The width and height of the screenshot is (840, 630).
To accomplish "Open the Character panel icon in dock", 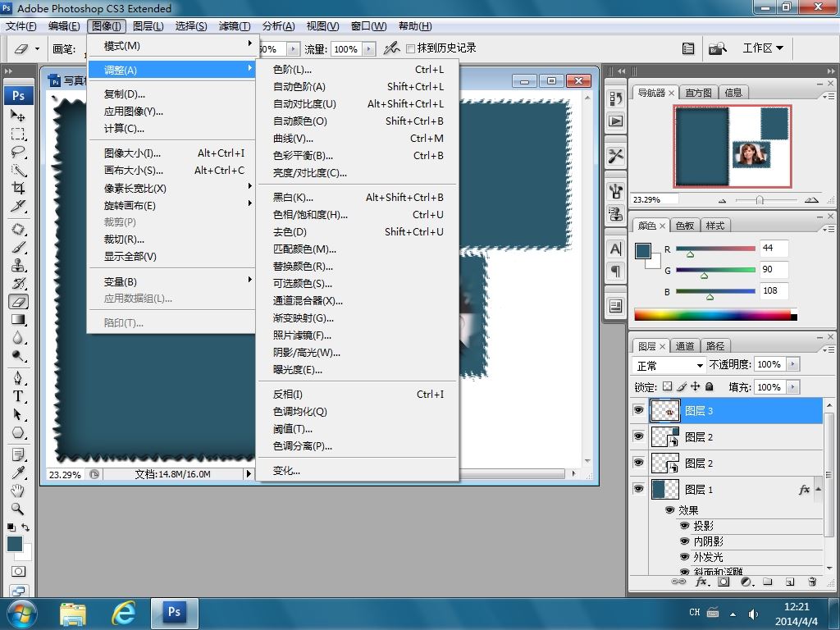I will coord(616,249).
